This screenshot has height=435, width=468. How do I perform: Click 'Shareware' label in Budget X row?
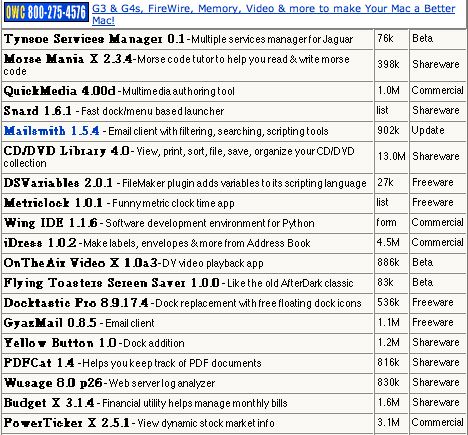[x=436, y=402]
